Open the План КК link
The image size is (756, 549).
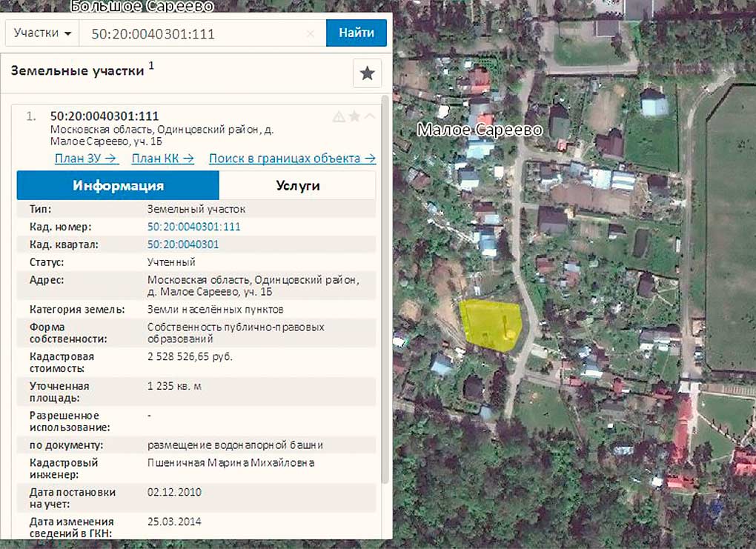[163, 159]
